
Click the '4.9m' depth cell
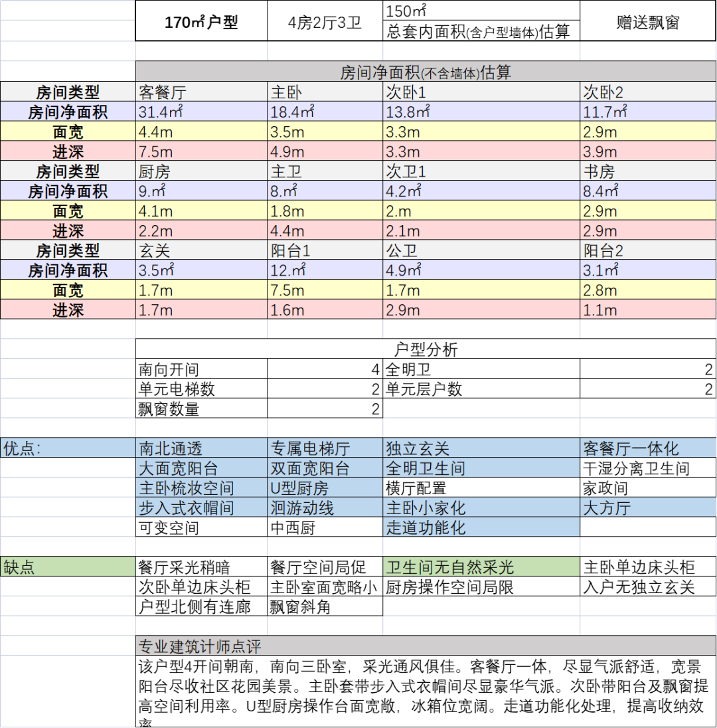coord(325,151)
